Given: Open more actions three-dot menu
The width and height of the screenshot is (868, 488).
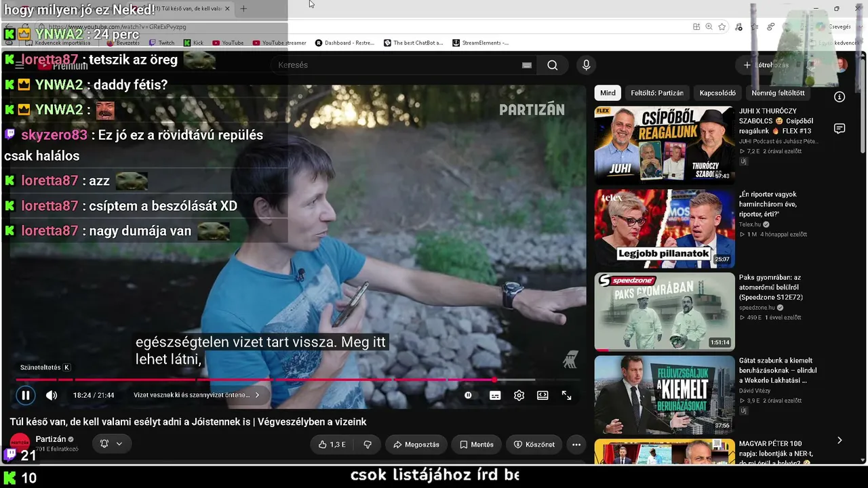Looking at the screenshot, I should click(x=576, y=445).
